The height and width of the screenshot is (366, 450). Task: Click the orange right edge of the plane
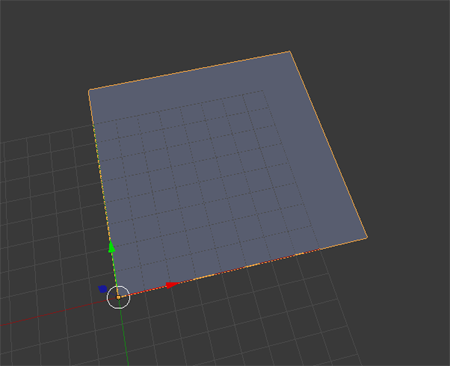[328, 144]
